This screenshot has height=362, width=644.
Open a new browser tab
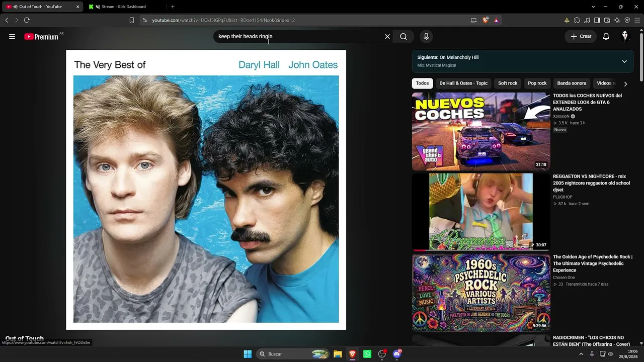click(x=173, y=7)
